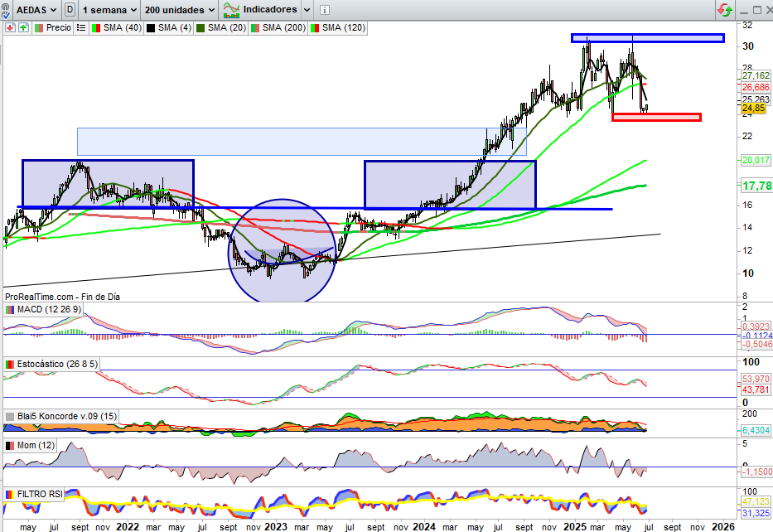Click the info icon in the top toolbar
773x532 pixels.
point(325,10)
